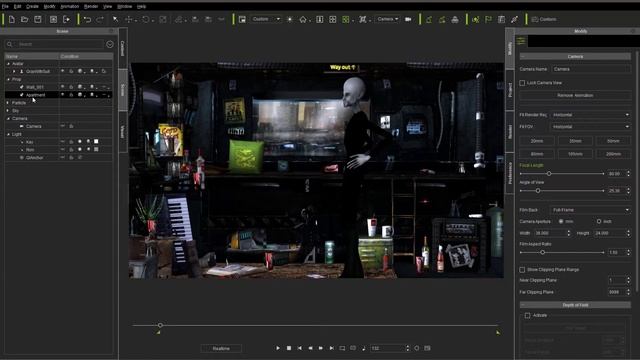This screenshot has height=360, width=640.
Task: Collapse the Avatar tree group
Action: tap(9, 64)
